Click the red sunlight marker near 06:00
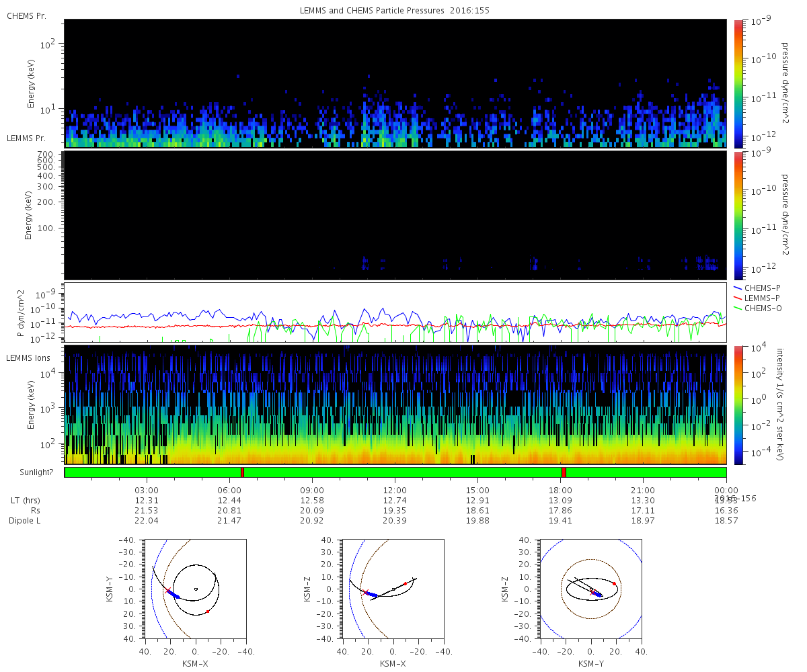Image resolution: width=807 pixels, height=672 pixels. coord(242,472)
